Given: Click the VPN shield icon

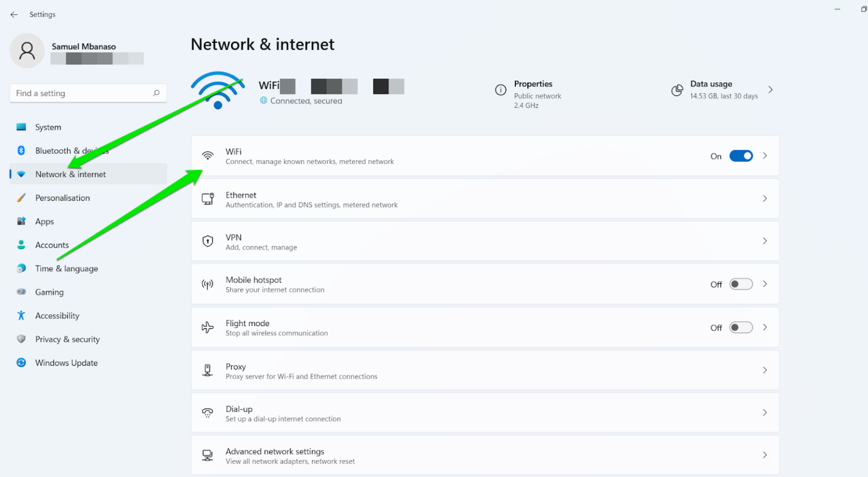Looking at the screenshot, I should (208, 241).
